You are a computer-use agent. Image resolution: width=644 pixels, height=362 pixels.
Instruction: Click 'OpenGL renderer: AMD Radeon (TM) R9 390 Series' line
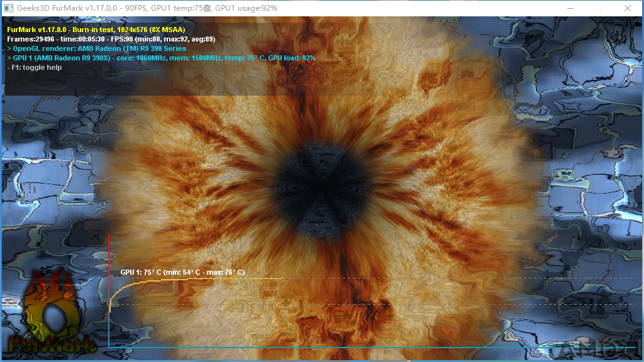(x=96, y=48)
